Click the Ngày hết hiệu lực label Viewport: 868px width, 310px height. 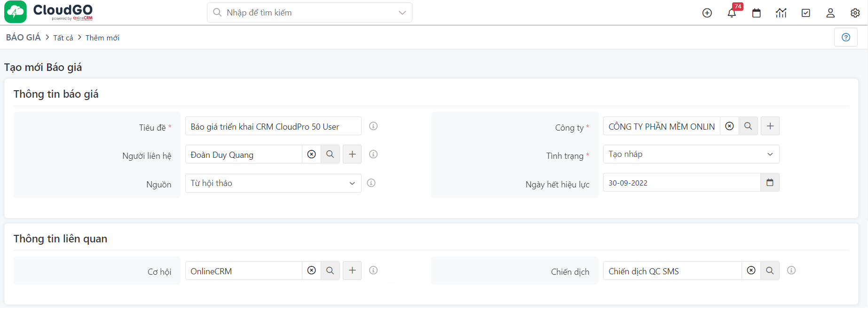coord(557,185)
